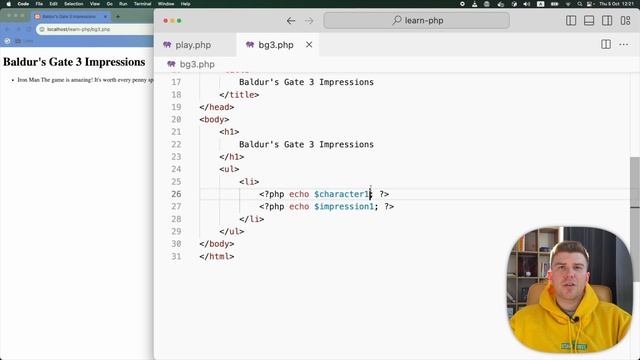Click the presenter webcam video overlay
This screenshot has height=360, width=640.
point(569,289)
